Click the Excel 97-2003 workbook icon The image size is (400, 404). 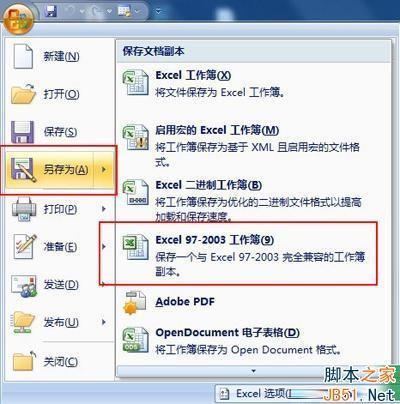pyautogui.click(x=136, y=247)
